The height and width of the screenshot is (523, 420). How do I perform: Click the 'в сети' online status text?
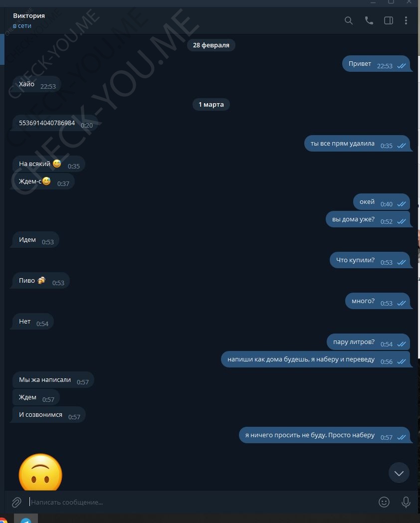coord(22,26)
